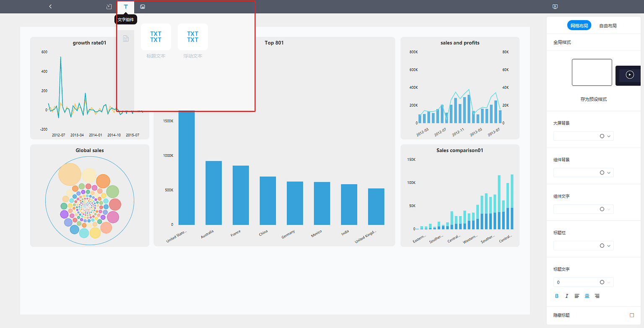Open 标题文字 color picker circle
Viewport: 644px width, 328px height.
tap(602, 282)
